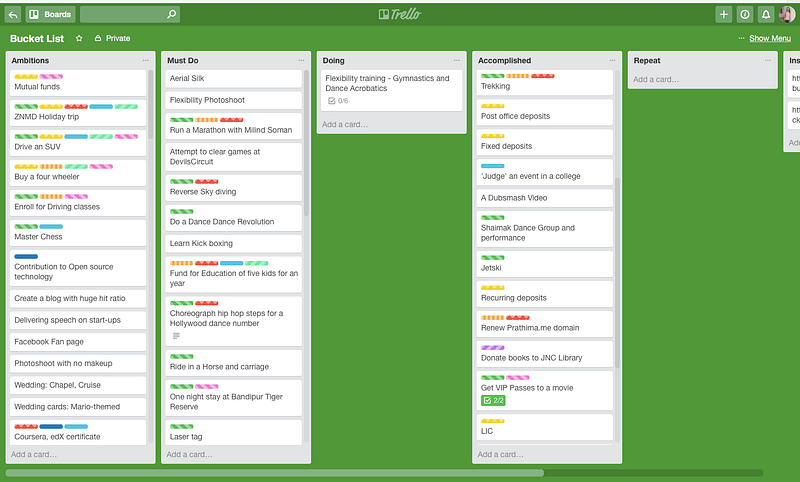Open the information icon in header
The height and width of the screenshot is (482, 800).
[744, 14]
